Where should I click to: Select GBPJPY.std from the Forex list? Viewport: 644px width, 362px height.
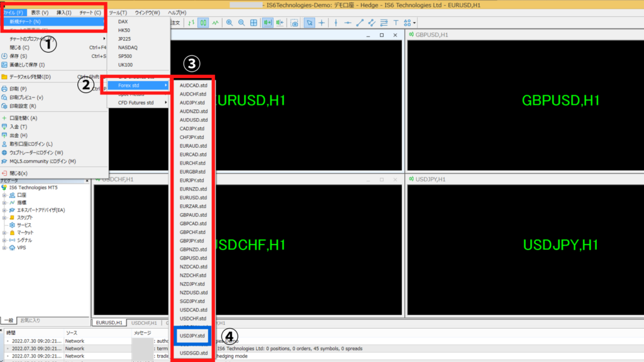pos(193,241)
